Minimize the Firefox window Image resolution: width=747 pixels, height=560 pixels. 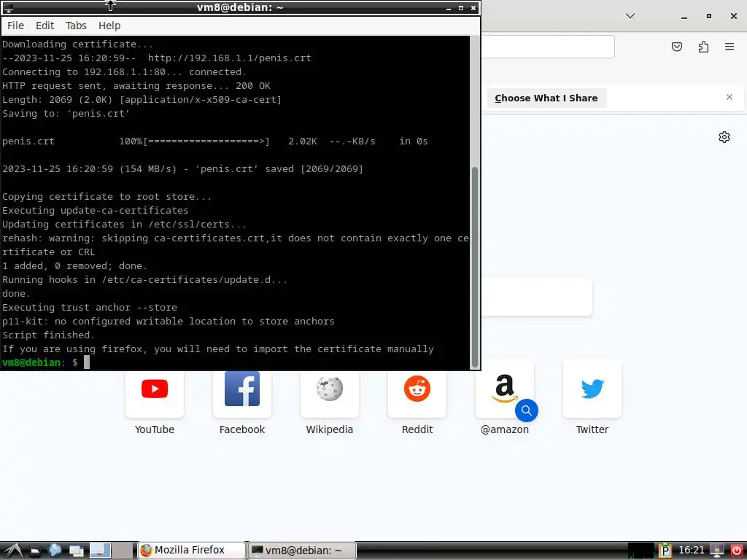click(684, 16)
